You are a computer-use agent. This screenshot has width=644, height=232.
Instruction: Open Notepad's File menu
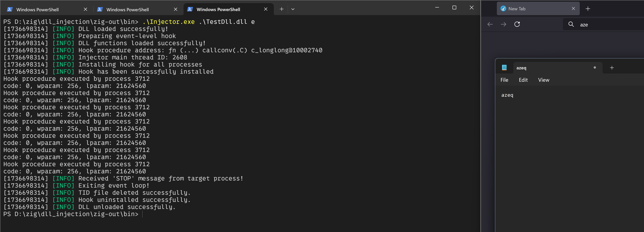pyautogui.click(x=504, y=80)
